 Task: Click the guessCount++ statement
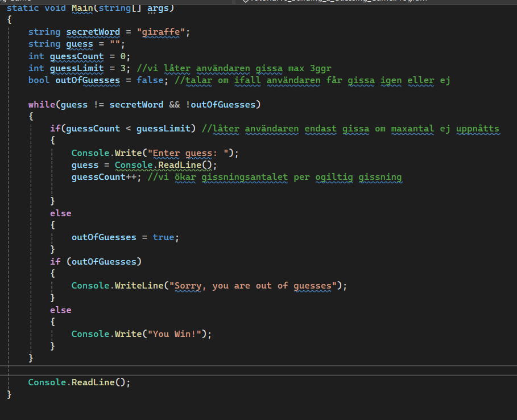(104, 177)
